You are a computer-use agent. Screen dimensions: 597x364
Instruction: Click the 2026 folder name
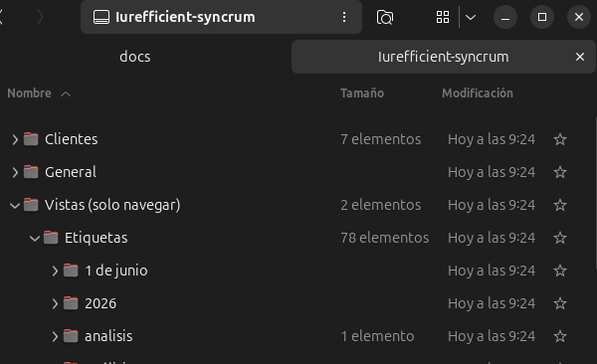(100, 303)
